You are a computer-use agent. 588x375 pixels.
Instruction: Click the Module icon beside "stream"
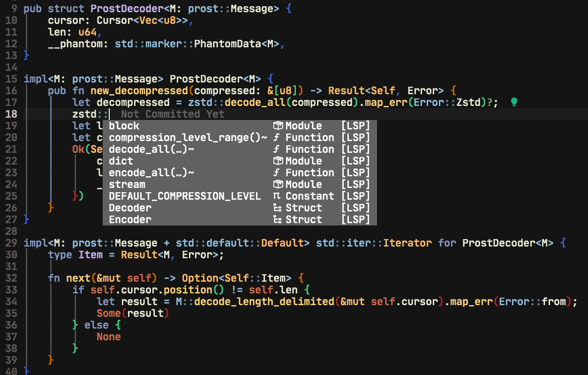click(278, 184)
